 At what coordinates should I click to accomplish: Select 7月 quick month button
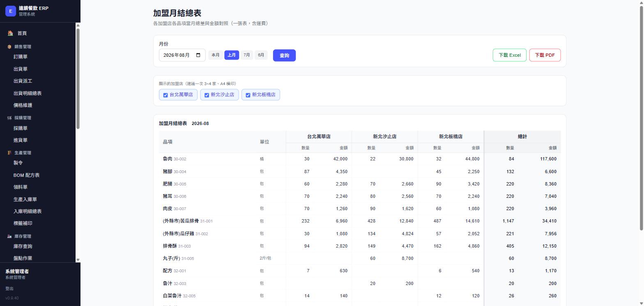pos(246,55)
